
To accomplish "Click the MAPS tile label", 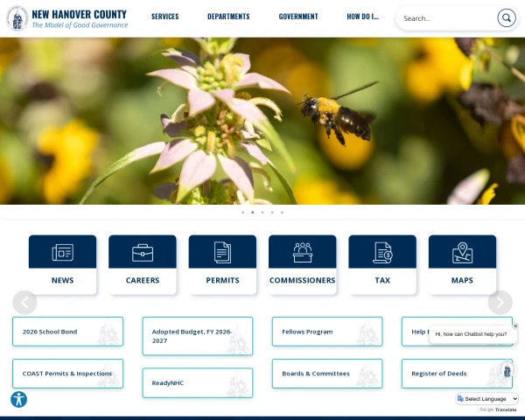I will coord(462,280).
